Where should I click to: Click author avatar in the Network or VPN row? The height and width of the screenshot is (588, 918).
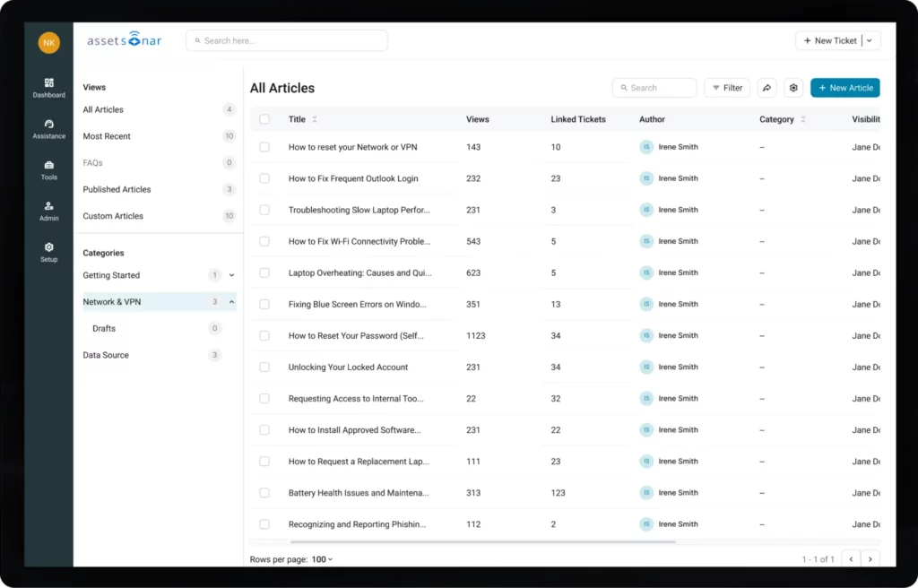(646, 147)
